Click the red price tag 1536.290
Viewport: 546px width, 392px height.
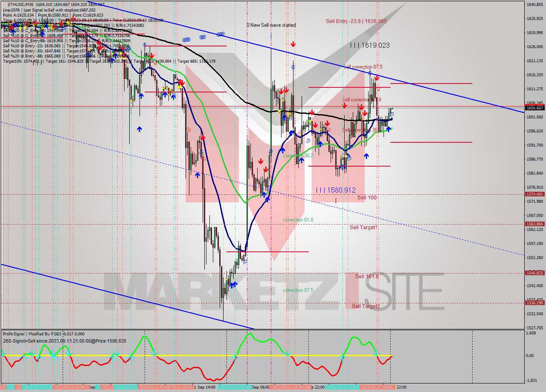pyautogui.click(x=534, y=303)
